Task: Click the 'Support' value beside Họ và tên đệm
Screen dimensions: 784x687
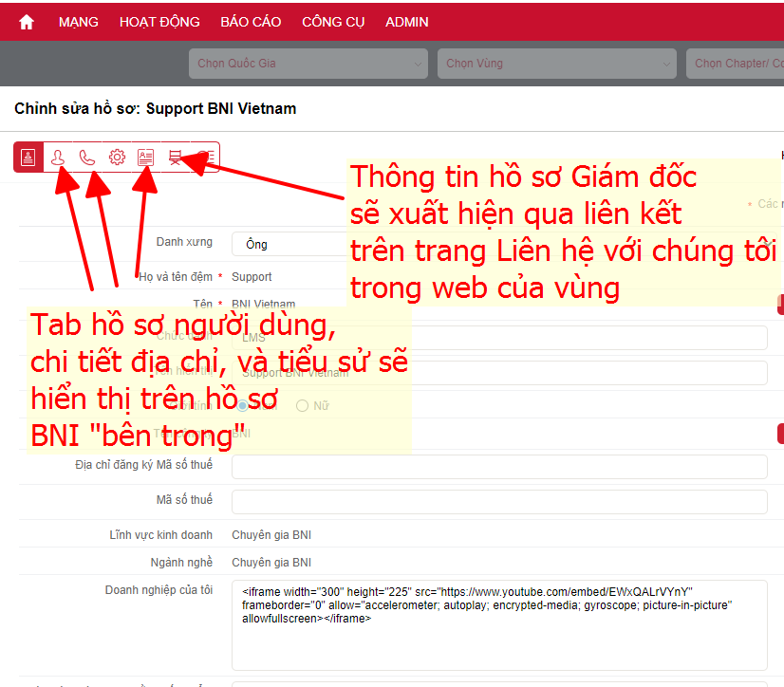Action: (x=252, y=277)
